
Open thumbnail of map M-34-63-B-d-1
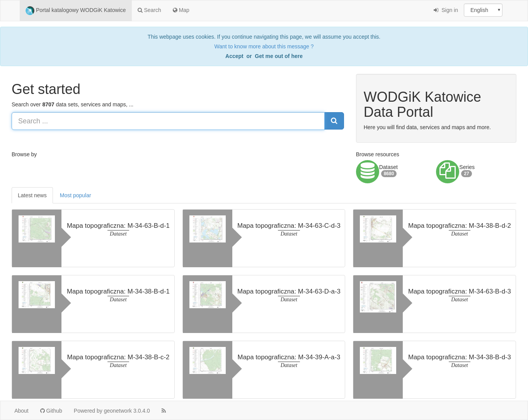37,229
